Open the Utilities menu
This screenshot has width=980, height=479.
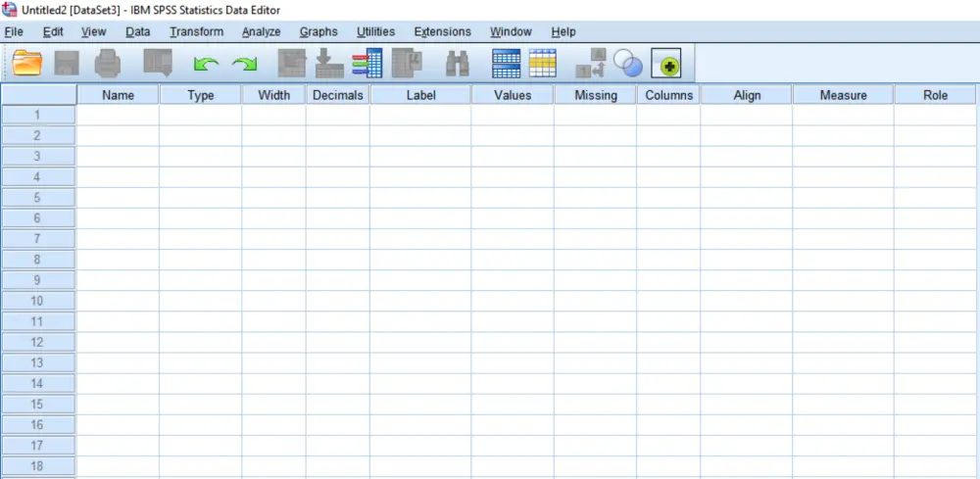tap(375, 32)
